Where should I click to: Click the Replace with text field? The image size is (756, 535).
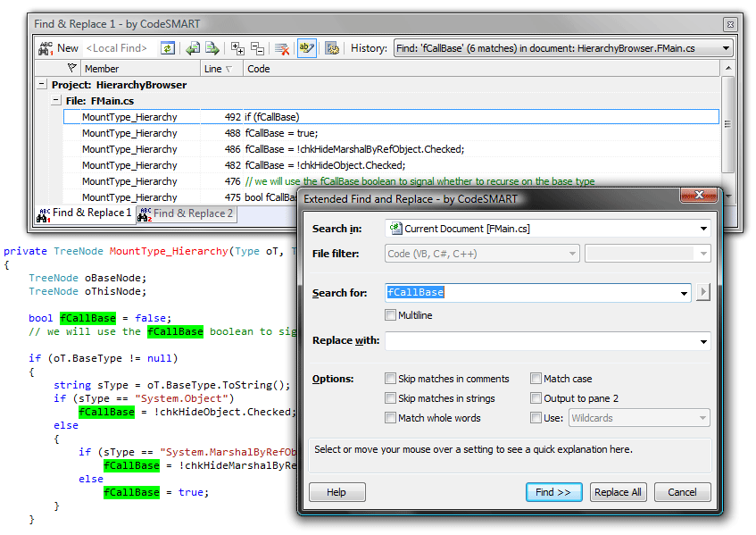pyautogui.click(x=541, y=341)
